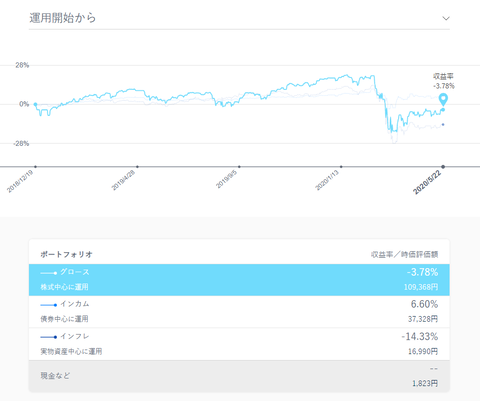Click the 0% axis label
This screenshot has width=480, height=401.
click(24, 104)
